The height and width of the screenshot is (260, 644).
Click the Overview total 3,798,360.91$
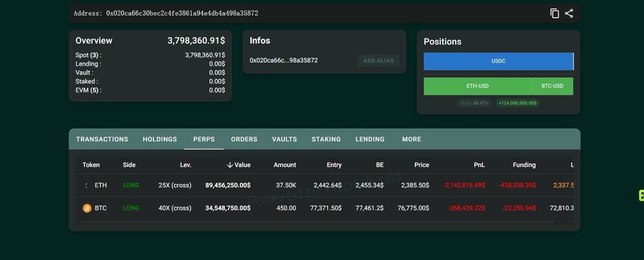196,40
